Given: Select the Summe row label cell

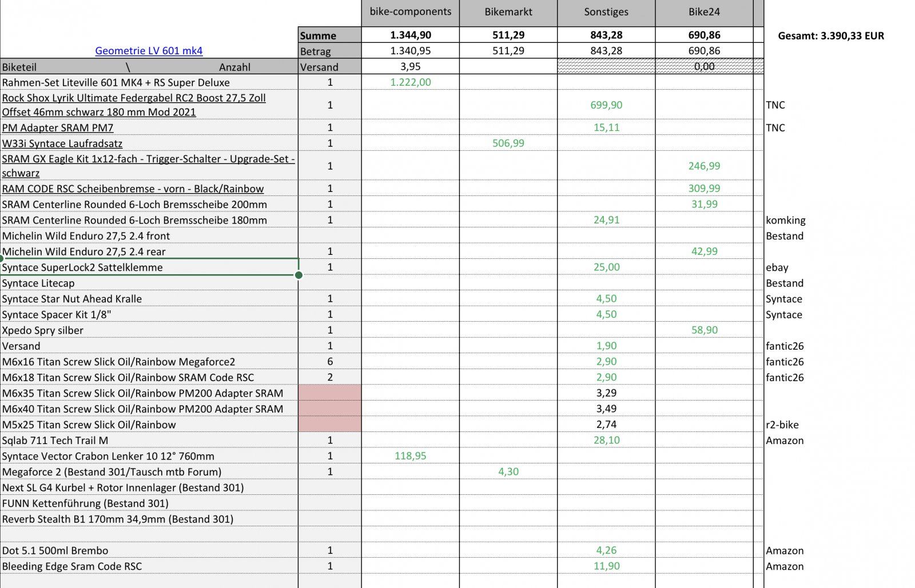Looking at the screenshot, I should pyautogui.click(x=329, y=35).
